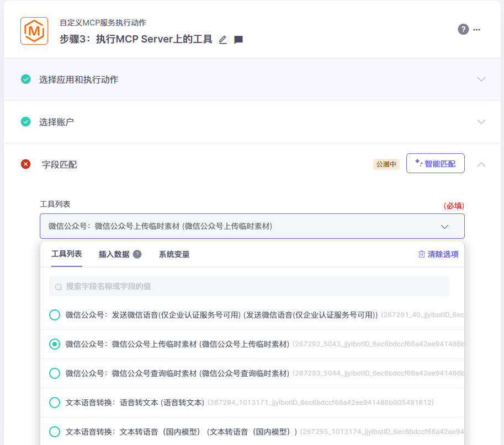Click the red (必填) required marker
504x445 pixels.
[454, 206]
